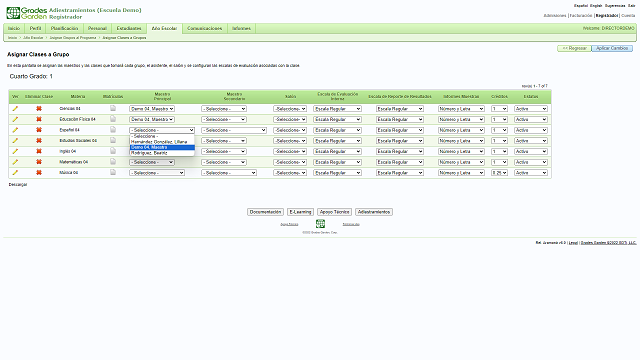
Task: Open the matrículas document icon for Ciencias 04
Action: click(x=113, y=108)
